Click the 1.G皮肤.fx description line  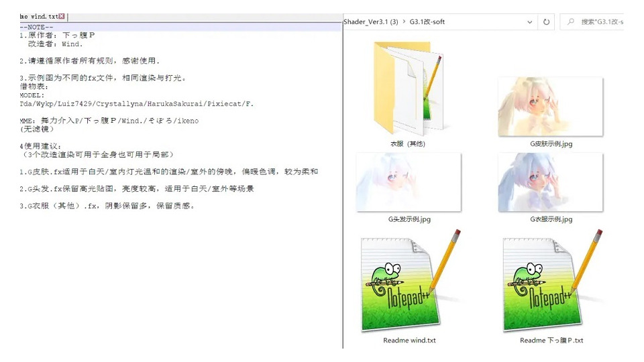168,172
